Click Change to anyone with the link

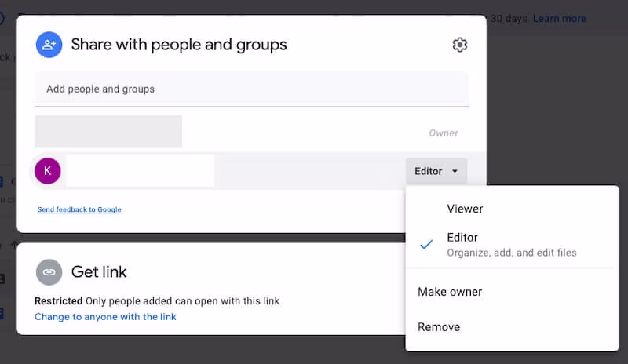pyautogui.click(x=105, y=317)
